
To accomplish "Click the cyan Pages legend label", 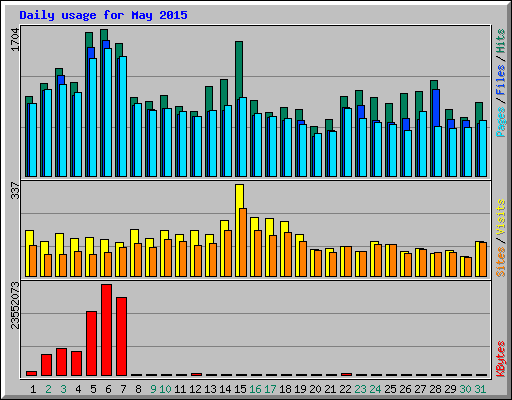I will (501, 122).
